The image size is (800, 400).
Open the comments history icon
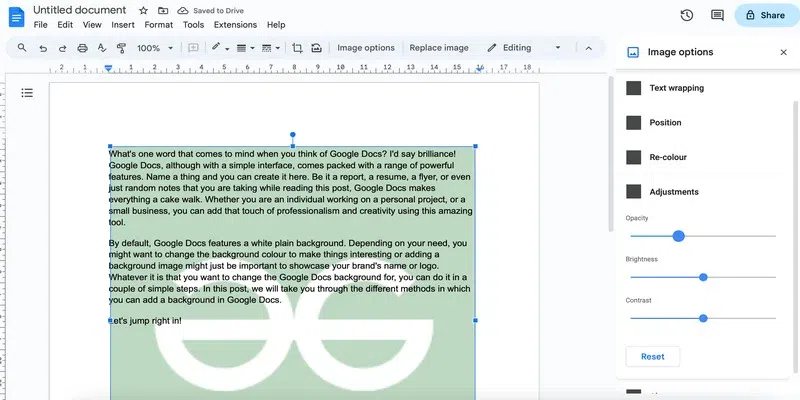pos(717,15)
